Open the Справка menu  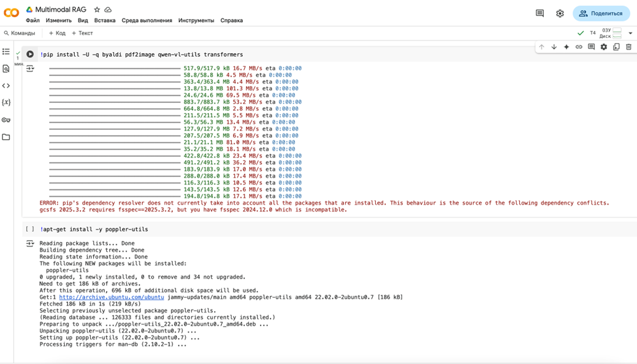coord(232,20)
